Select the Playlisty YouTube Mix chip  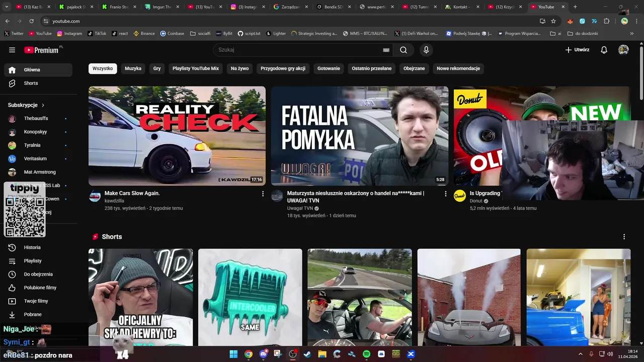coord(196,68)
